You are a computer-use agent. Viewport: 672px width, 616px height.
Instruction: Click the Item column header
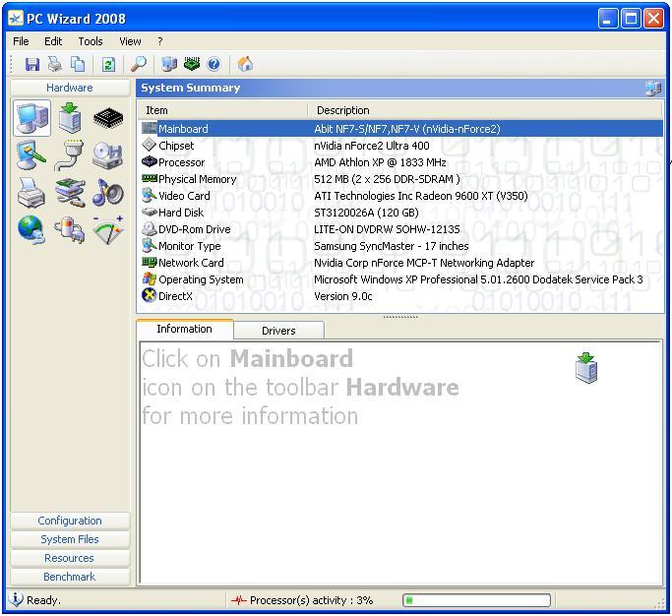223,110
